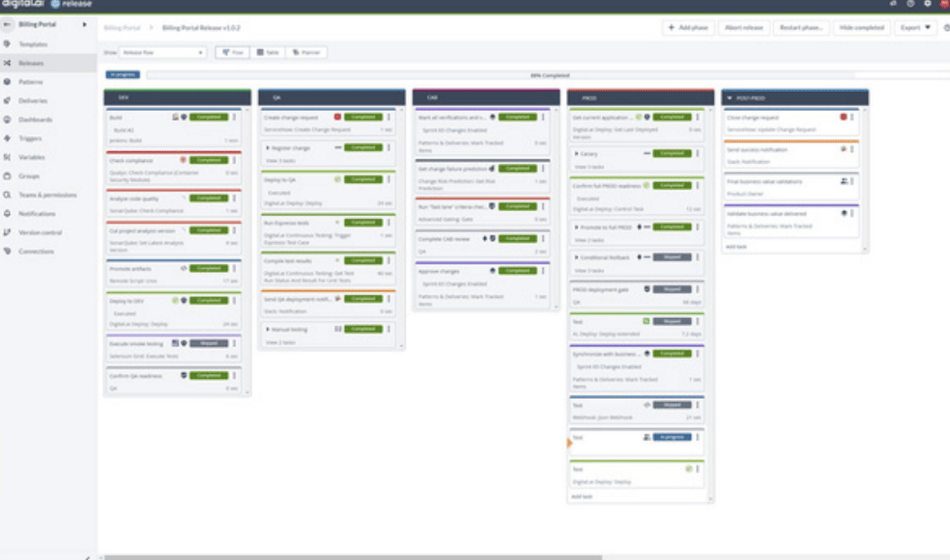Click the Add phase button
Viewport: 950px width, 560px height.
pyautogui.click(x=690, y=28)
